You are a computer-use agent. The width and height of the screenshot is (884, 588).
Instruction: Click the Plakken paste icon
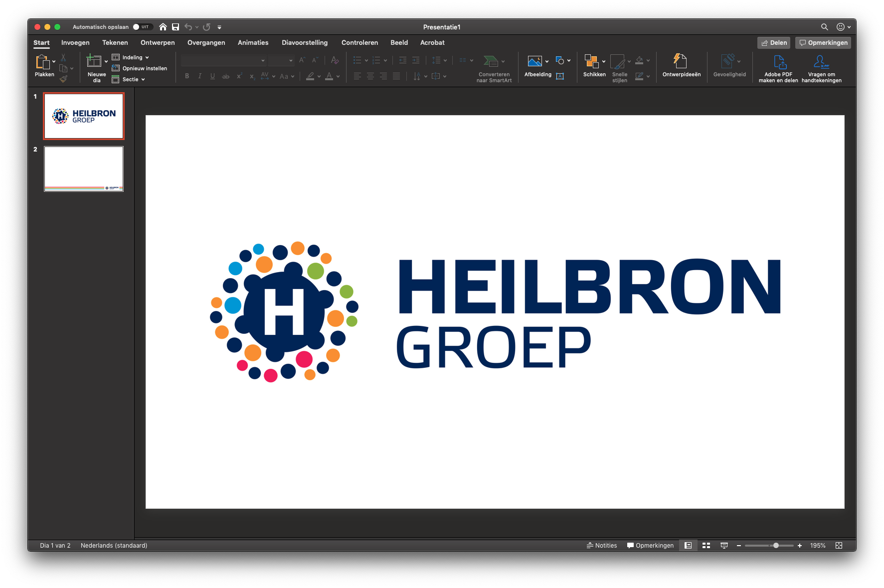[x=42, y=62]
